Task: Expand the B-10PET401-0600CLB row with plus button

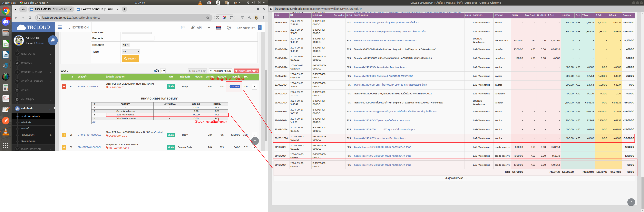Action: pyautogui.click(x=64, y=135)
